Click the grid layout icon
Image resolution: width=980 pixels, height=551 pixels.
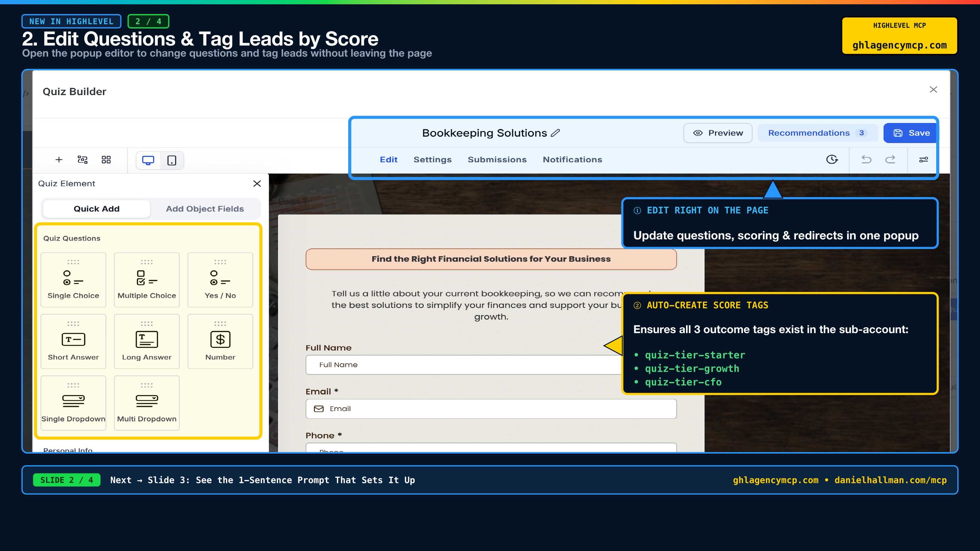coord(106,160)
